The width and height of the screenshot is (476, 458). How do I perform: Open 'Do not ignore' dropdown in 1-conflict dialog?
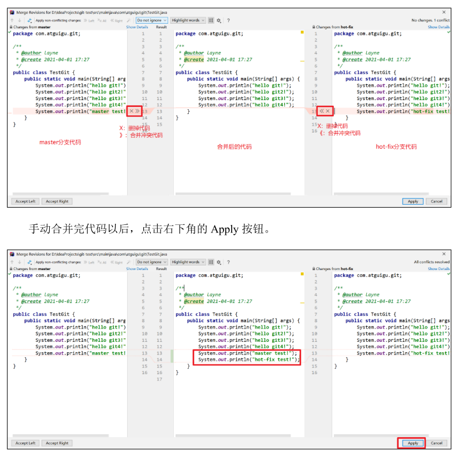[x=152, y=20]
